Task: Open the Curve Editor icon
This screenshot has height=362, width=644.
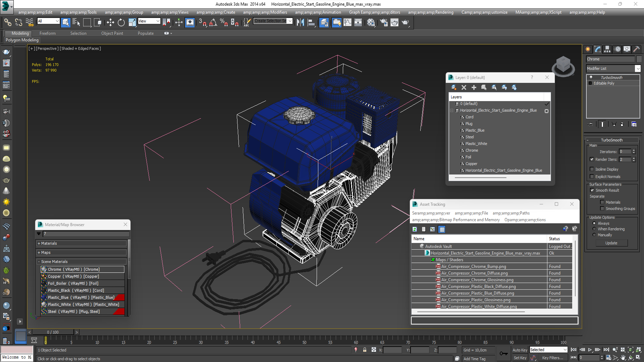Action: point(348,22)
